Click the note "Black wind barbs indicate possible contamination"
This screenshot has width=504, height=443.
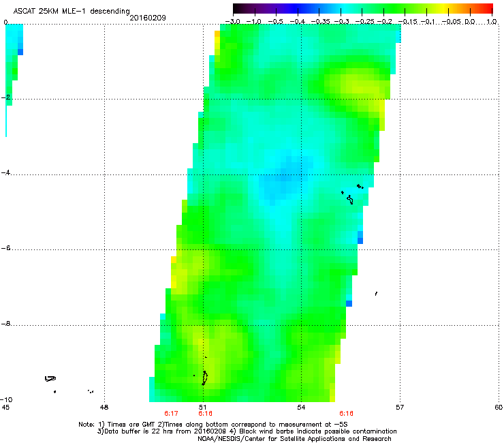tap(318, 431)
